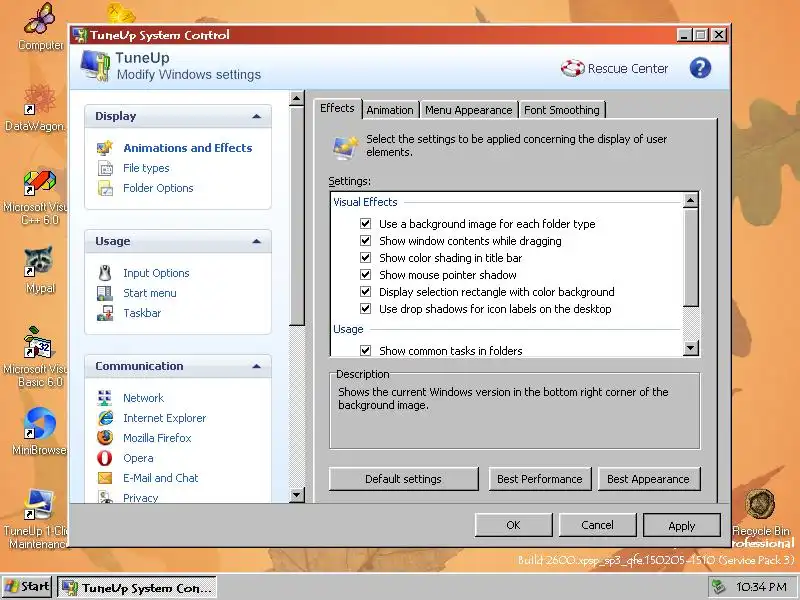Click the Best Appearance button

coord(648,479)
